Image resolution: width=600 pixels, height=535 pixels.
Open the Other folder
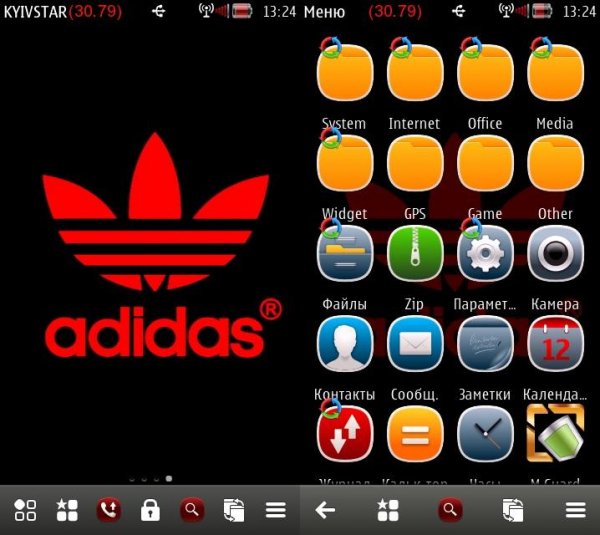pos(556,163)
